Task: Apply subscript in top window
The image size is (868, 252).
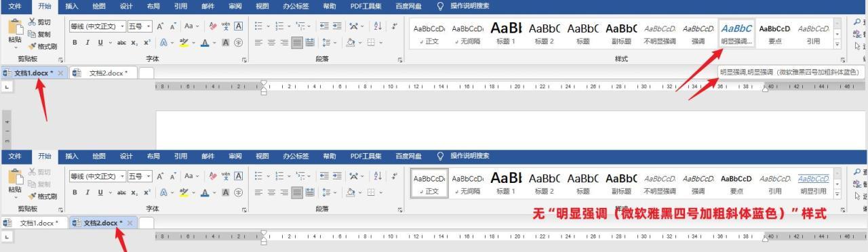Action: click(x=135, y=42)
